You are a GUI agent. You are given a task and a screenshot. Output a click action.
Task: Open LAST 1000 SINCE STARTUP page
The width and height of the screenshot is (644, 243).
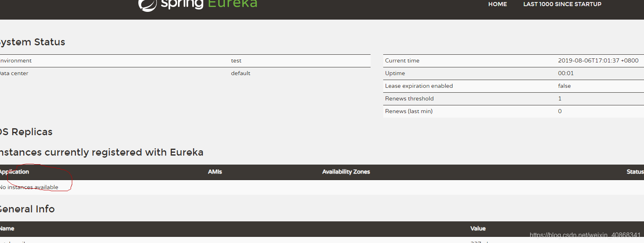(562, 4)
